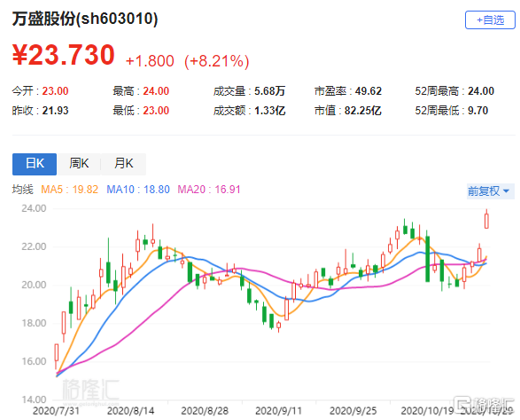The image size is (520, 420).
Task: Click current price ¥23.730
Action: coord(64,55)
